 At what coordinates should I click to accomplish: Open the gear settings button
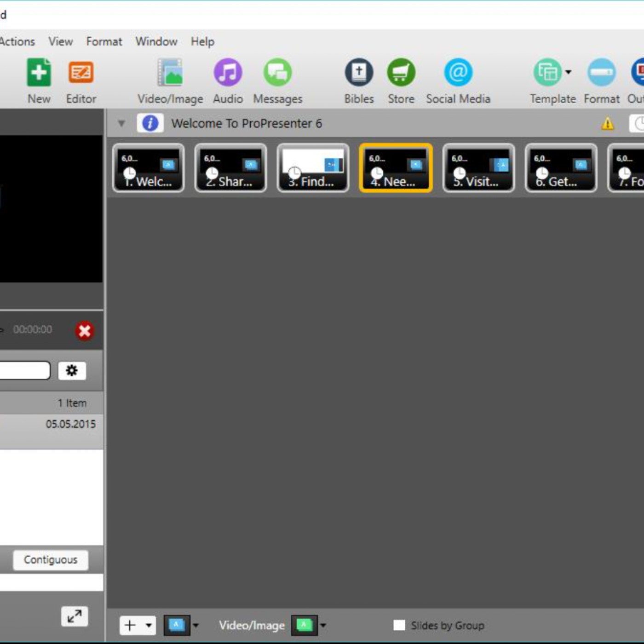72,370
